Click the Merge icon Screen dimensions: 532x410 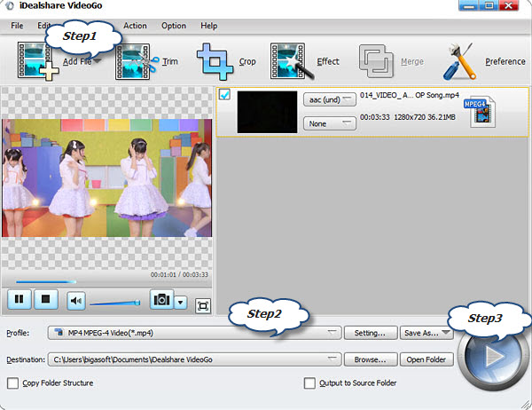[x=376, y=61]
